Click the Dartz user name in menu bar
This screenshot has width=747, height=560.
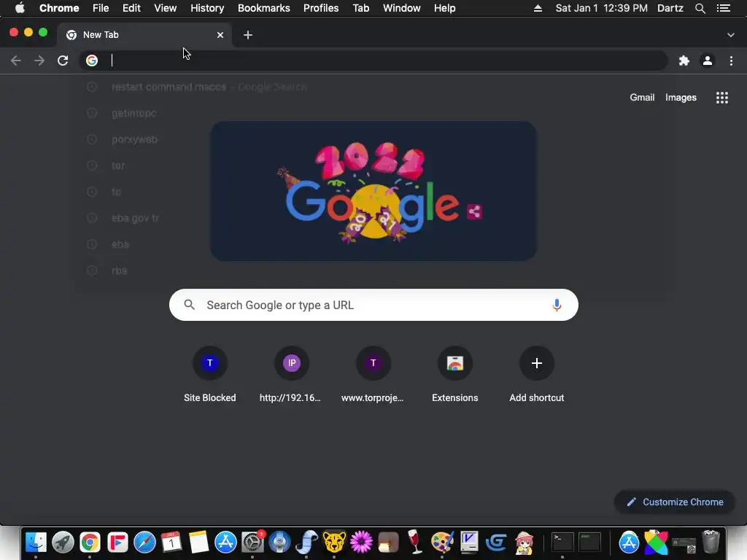pyautogui.click(x=670, y=8)
